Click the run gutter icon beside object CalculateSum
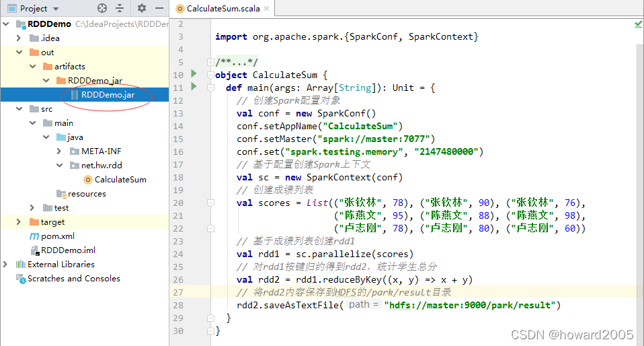Viewport: 644px width, 346px height. 194,74
